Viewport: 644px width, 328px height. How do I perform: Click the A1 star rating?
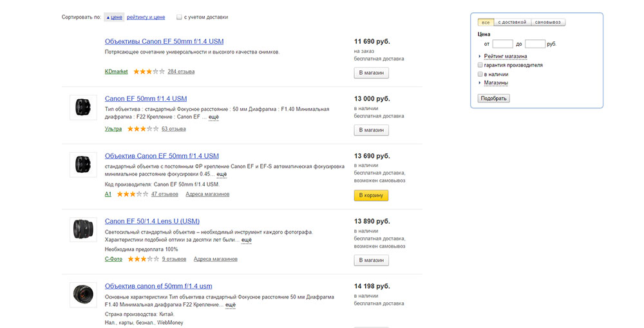coord(133,194)
